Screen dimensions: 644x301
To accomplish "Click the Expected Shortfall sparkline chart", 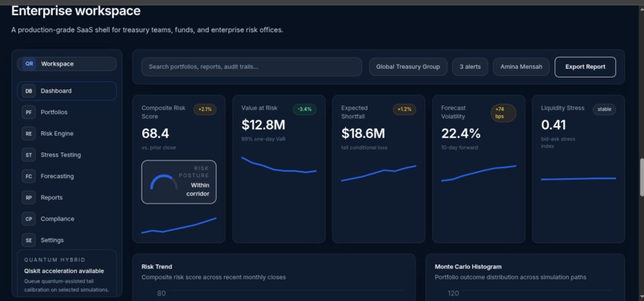I will 379,173.
